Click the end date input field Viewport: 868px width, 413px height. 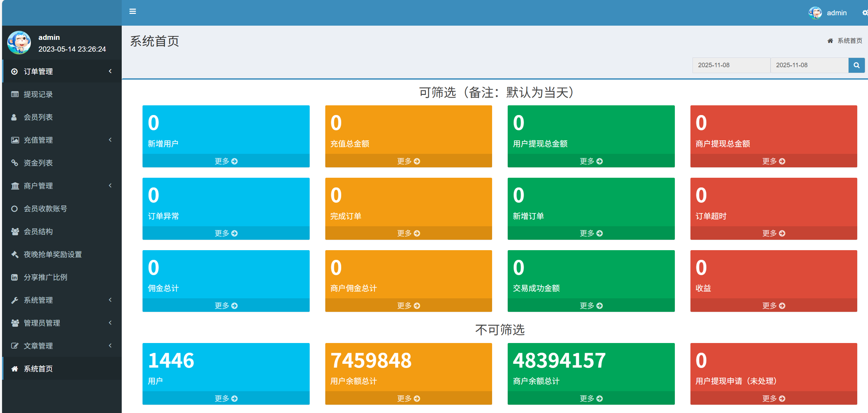click(x=809, y=65)
